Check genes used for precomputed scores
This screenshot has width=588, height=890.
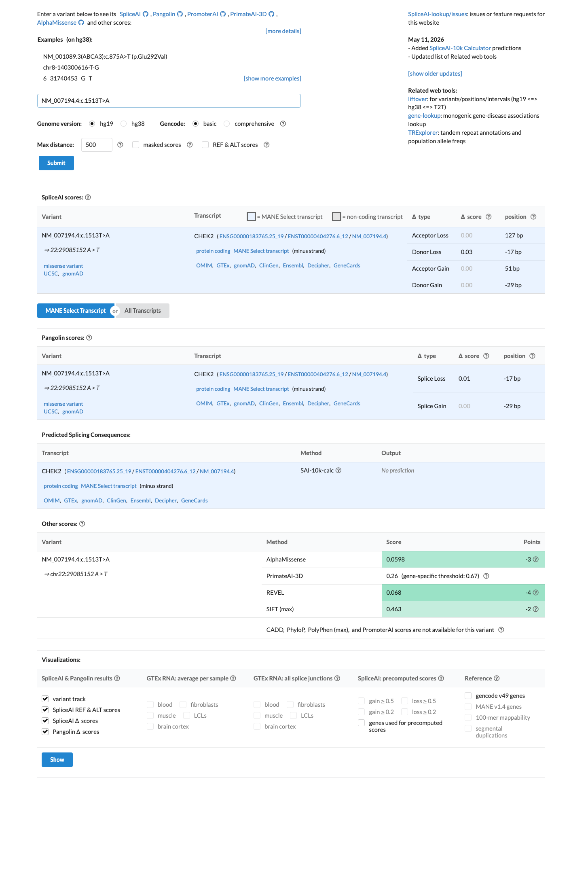(x=362, y=723)
